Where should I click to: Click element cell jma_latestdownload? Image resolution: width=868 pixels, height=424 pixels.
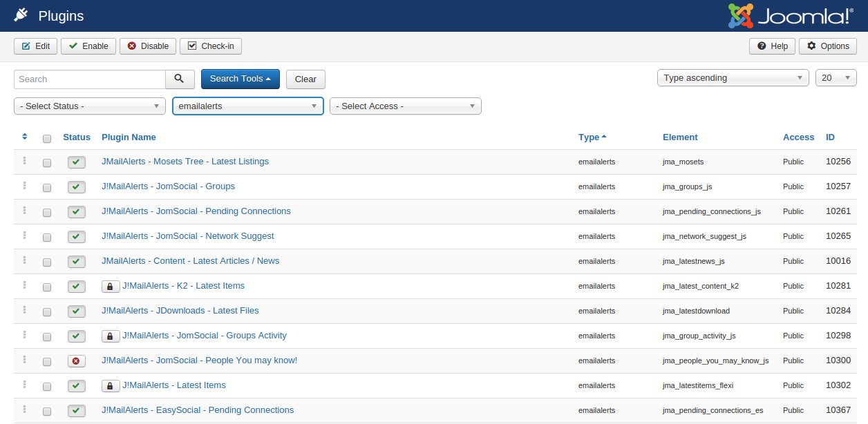coord(696,311)
